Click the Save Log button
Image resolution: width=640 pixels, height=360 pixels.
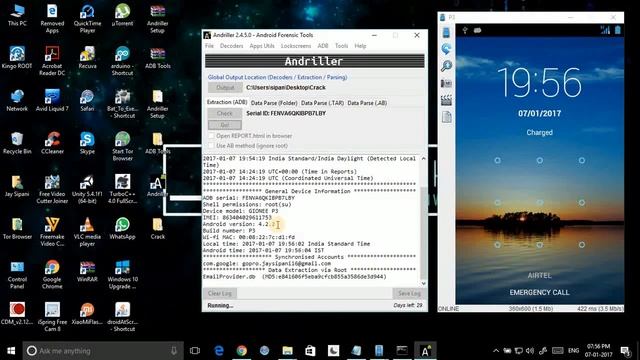click(409, 293)
